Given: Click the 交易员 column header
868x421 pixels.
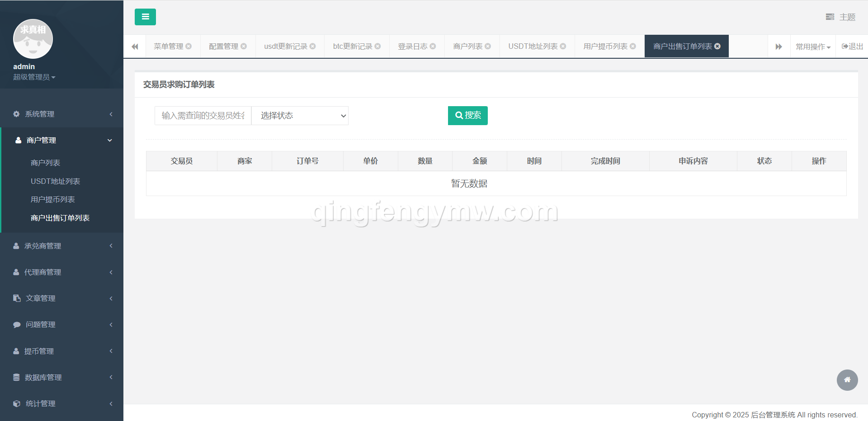Looking at the screenshot, I should click(x=182, y=161).
